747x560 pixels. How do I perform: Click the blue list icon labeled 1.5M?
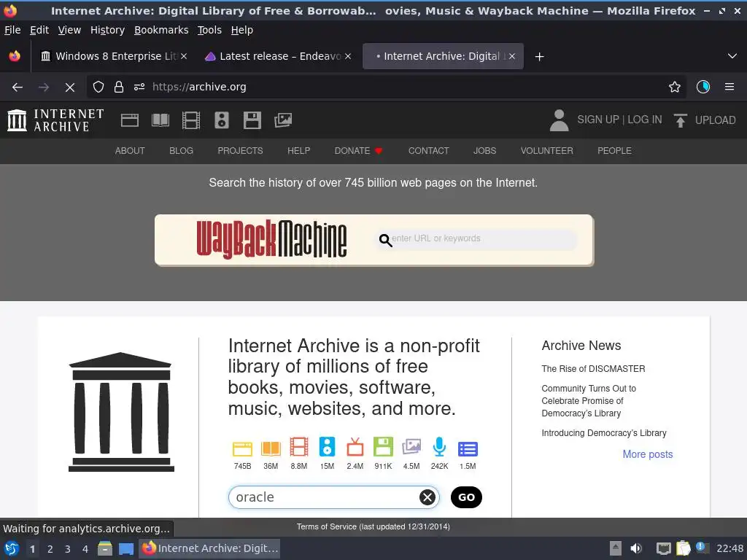(468, 448)
